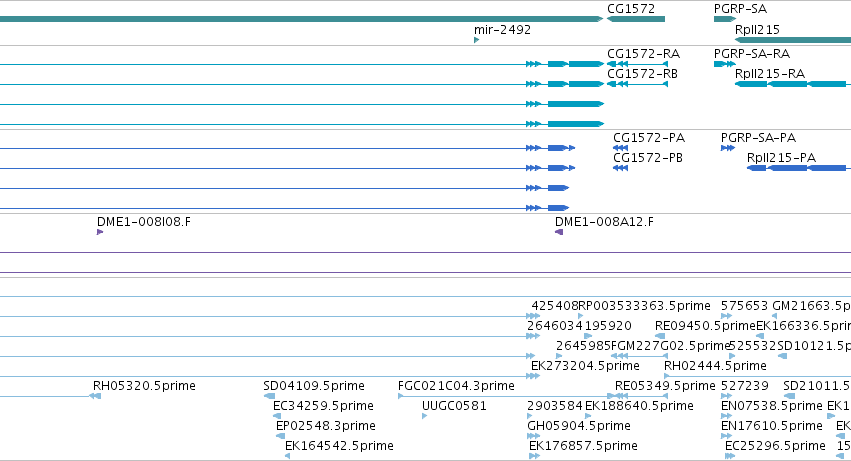Open the EP02548.3prime EST label
Image resolution: width=851 pixels, height=461 pixels.
(326, 426)
